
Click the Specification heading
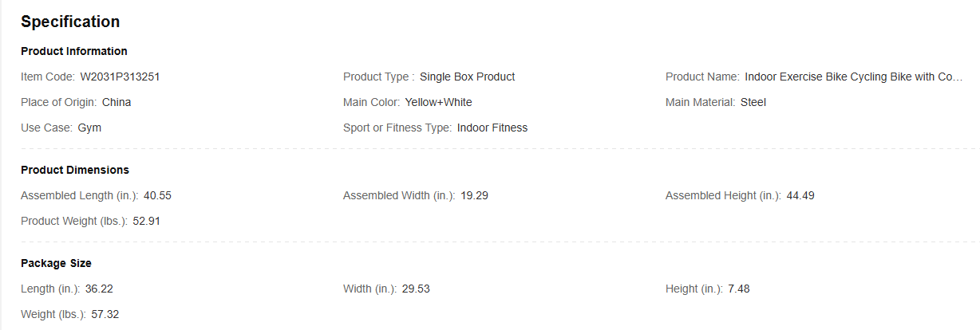(70, 22)
